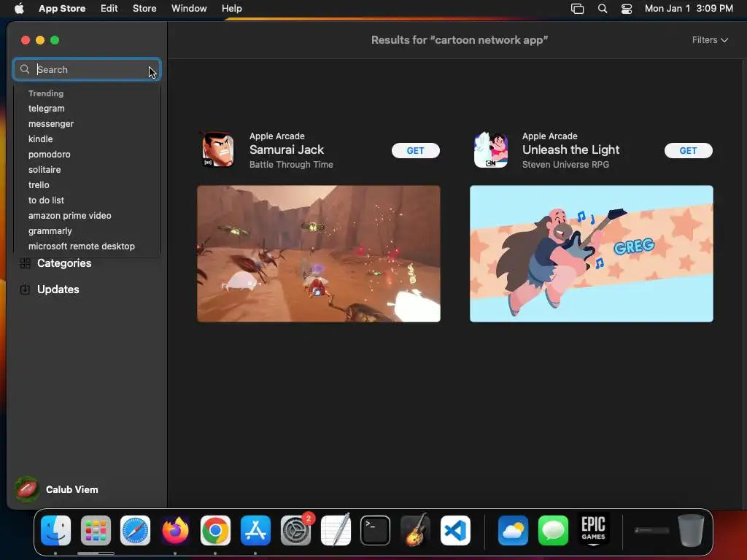Screen dimensions: 747x560
Task: Launch Visual Studio Code from the dock
Action: tap(455, 531)
